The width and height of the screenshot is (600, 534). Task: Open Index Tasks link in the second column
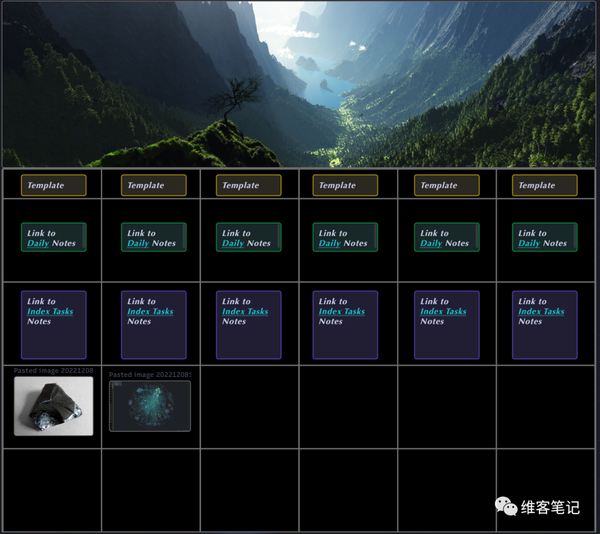150,311
